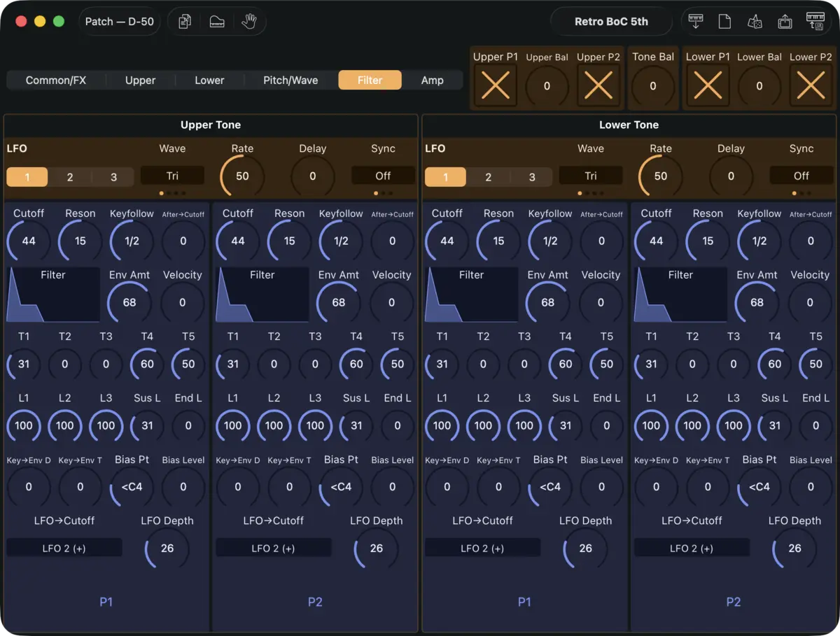This screenshot has height=636, width=840.
Task: Select LFO 2 in Lower Tone
Action: click(x=489, y=177)
